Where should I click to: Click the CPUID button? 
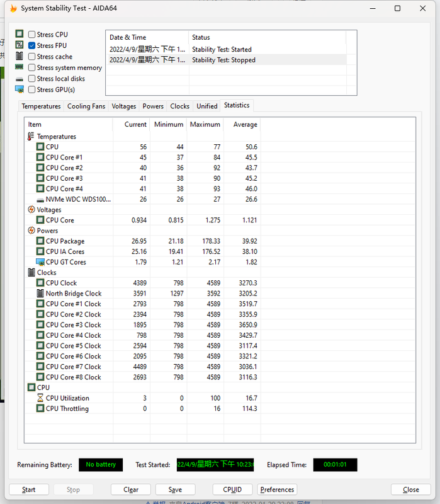232,490
